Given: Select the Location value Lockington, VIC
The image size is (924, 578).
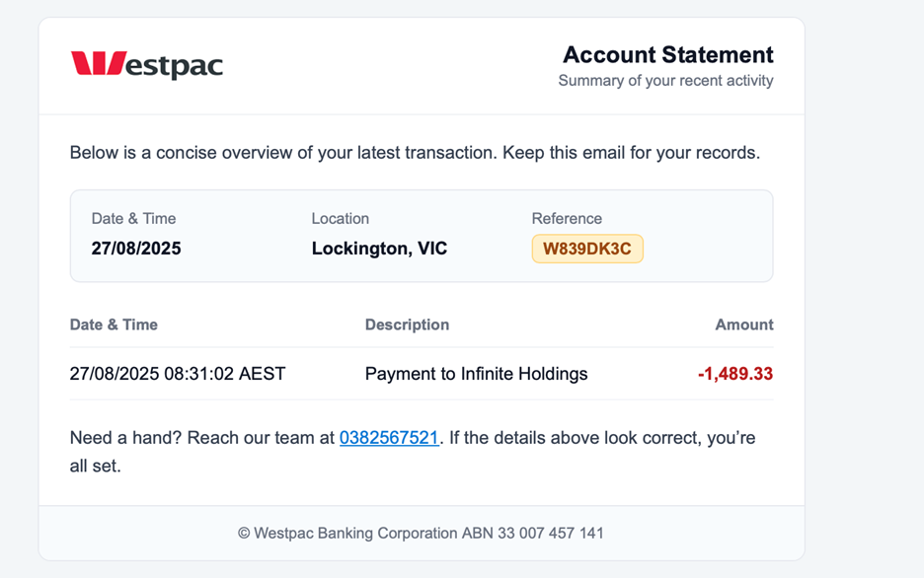Looking at the screenshot, I should pyautogui.click(x=379, y=249).
